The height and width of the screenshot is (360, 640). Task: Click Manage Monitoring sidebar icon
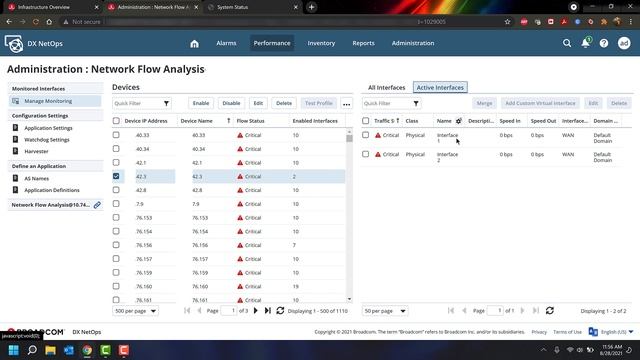pyautogui.click(x=16, y=101)
